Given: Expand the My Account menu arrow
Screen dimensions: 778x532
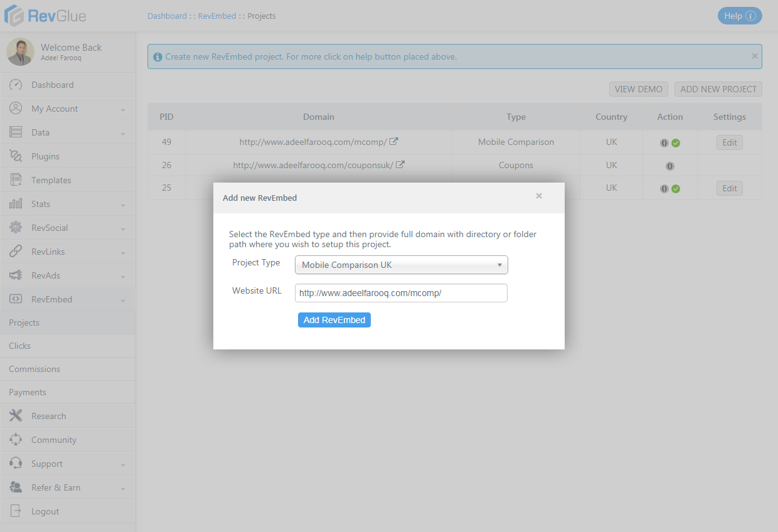Looking at the screenshot, I should (x=123, y=110).
